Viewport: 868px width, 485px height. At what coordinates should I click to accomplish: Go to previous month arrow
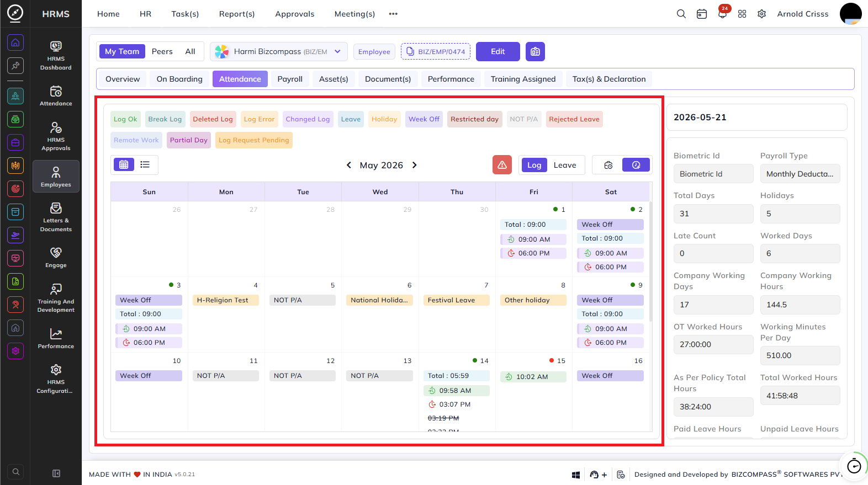(x=349, y=165)
